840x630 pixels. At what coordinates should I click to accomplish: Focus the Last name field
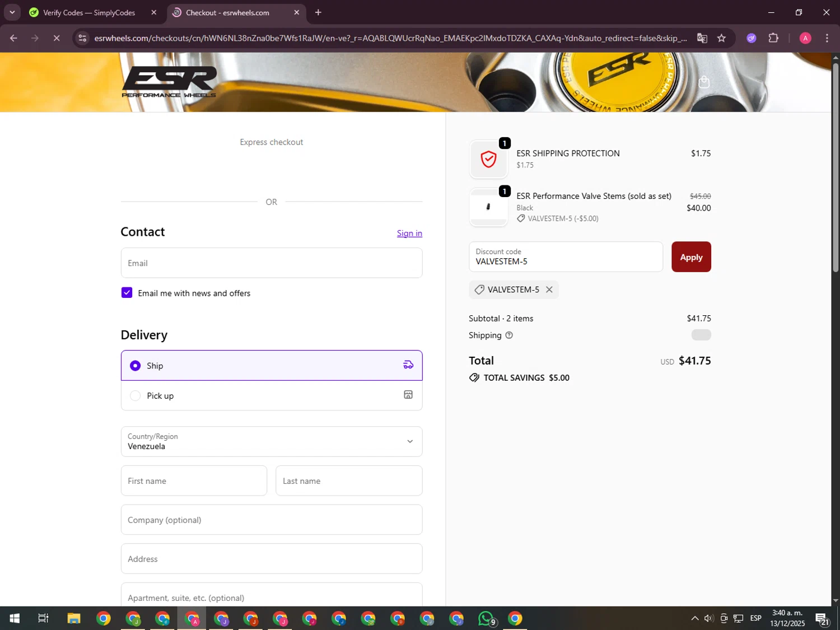click(x=349, y=480)
